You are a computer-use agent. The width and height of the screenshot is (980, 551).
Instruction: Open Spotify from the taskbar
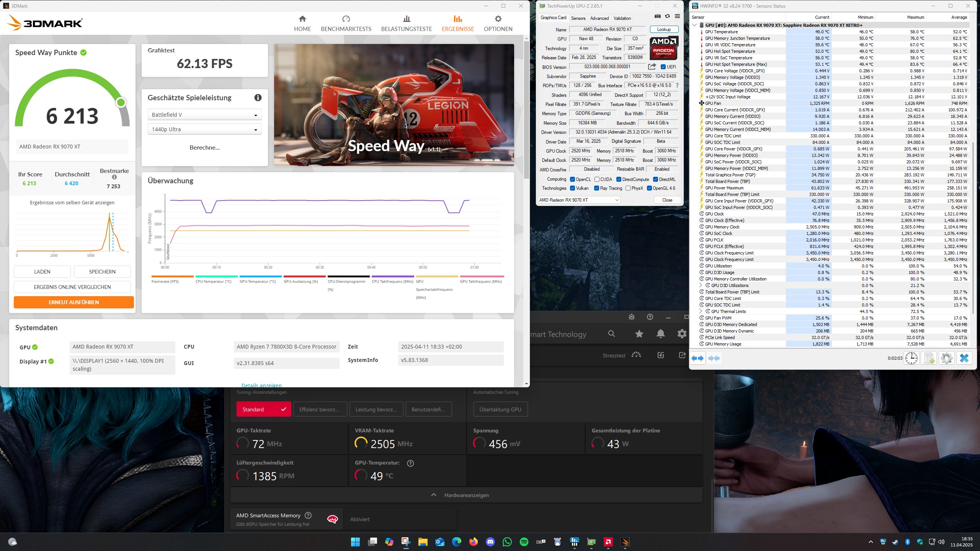(x=524, y=542)
